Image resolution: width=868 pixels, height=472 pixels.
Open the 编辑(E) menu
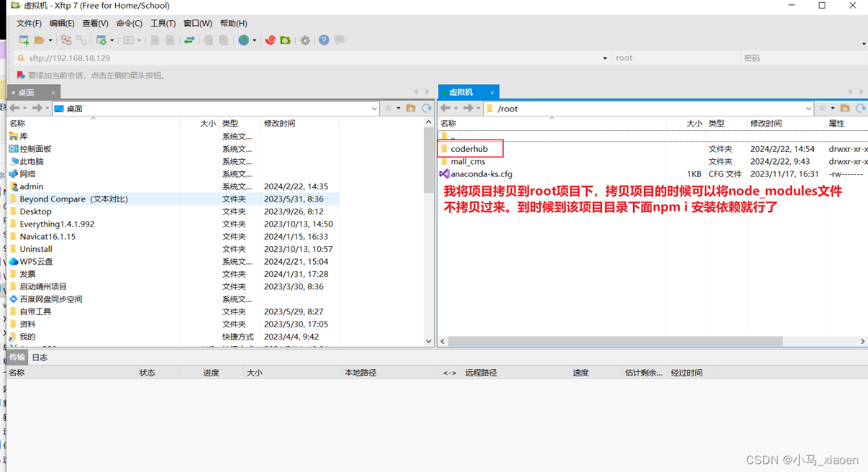coord(62,23)
